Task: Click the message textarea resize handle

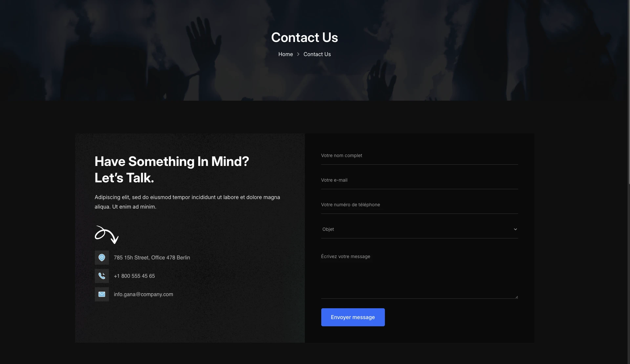Action: (x=516, y=297)
